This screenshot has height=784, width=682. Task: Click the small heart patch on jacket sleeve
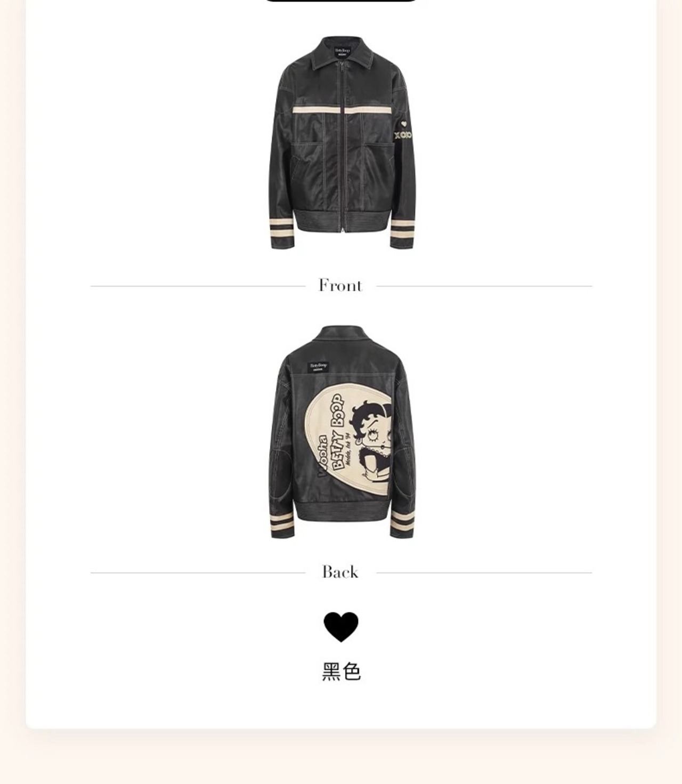pos(404,124)
